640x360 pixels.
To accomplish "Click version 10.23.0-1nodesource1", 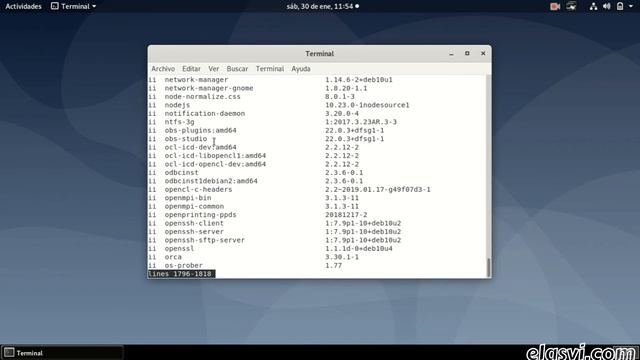I will point(367,105).
